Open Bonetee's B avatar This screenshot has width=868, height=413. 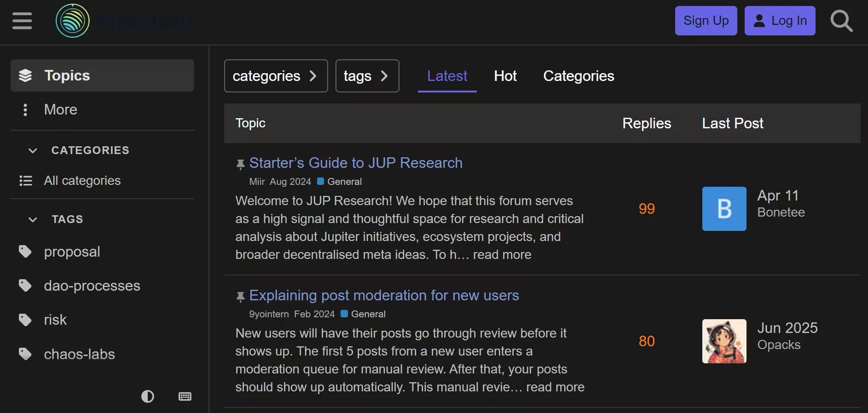coord(724,209)
